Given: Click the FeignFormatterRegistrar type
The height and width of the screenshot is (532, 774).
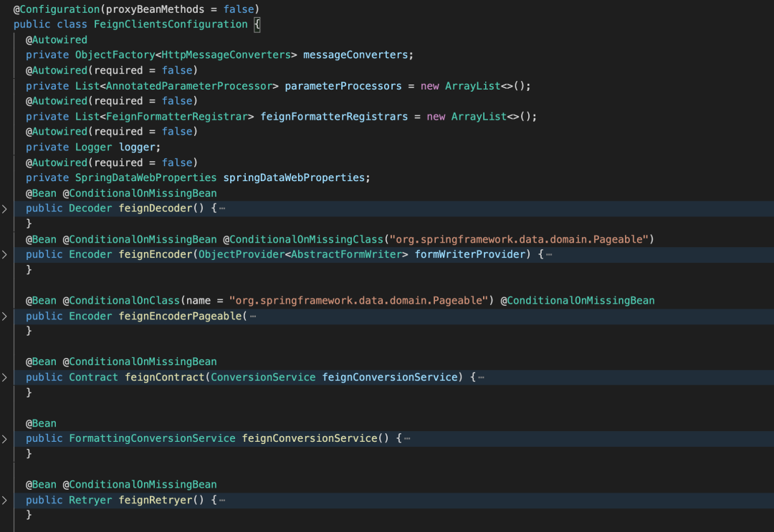Looking at the screenshot, I should pyautogui.click(x=177, y=117).
